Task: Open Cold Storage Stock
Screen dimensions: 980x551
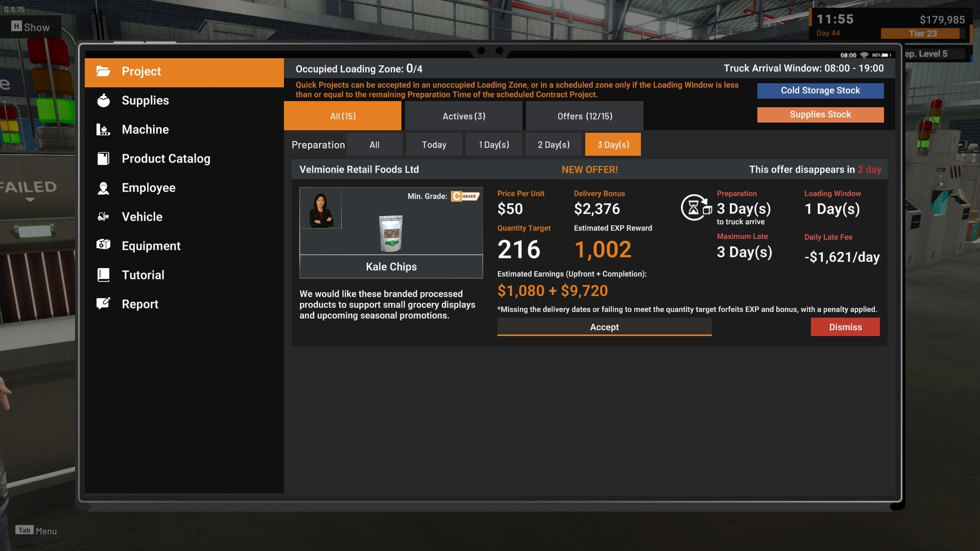Action: coord(820,90)
